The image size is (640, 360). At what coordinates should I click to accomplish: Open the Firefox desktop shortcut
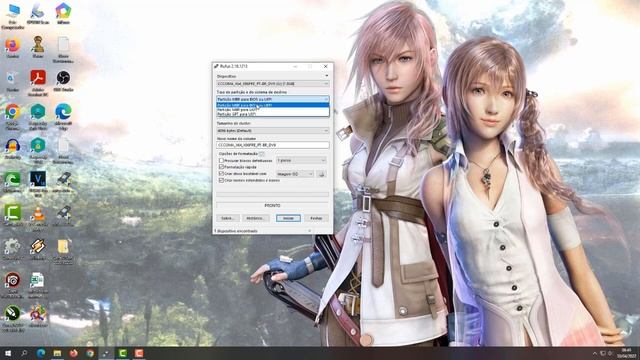click(x=13, y=48)
